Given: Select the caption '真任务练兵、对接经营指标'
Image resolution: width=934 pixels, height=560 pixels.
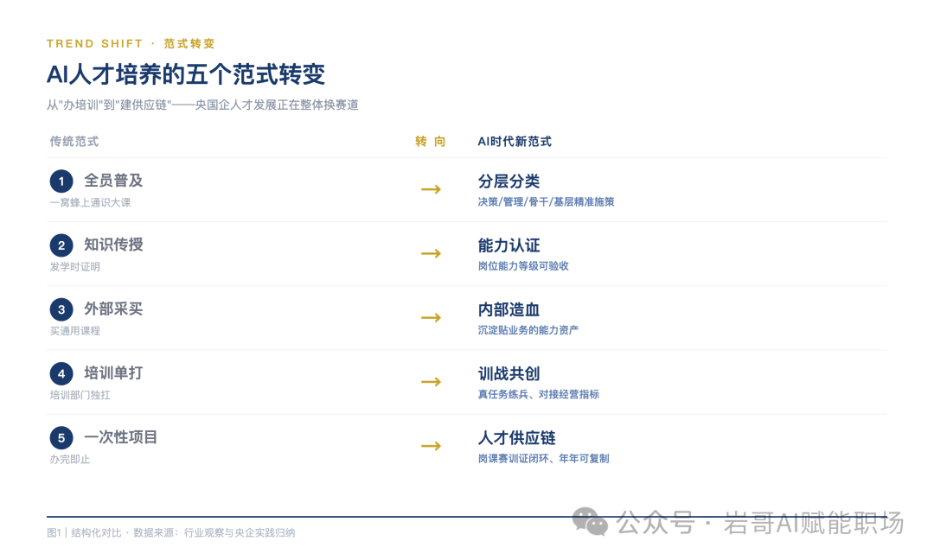Looking at the screenshot, I should (539, 394).
